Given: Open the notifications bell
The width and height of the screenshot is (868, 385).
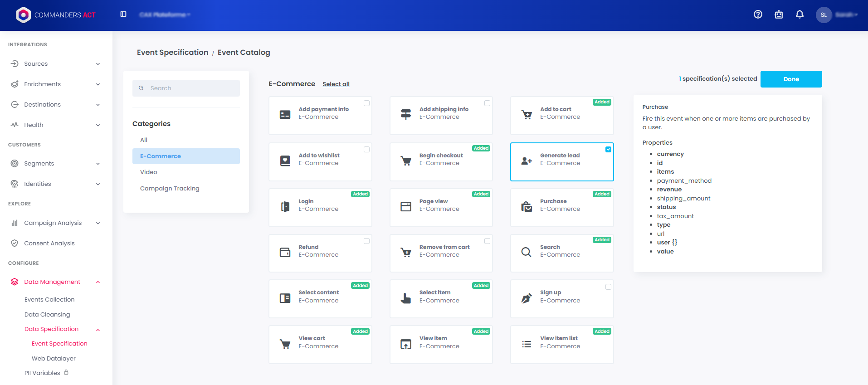Looking at the screenshot, I should (x=800, y=15).
